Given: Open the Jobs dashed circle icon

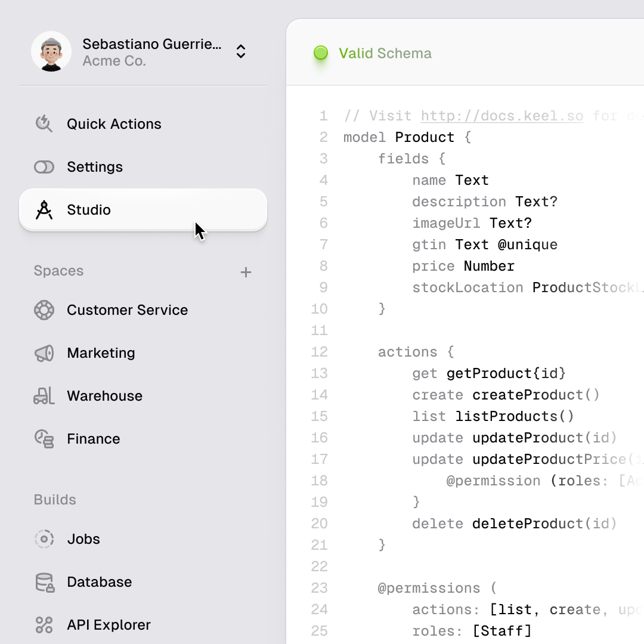Looking at the screenshot, I should click(x=44, y=539).
